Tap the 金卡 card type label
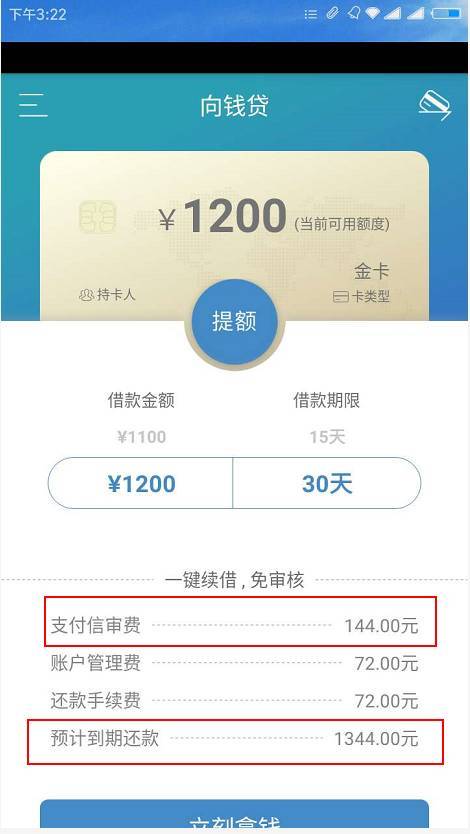The height and width of the screenshot is (834, 470). 372,272
